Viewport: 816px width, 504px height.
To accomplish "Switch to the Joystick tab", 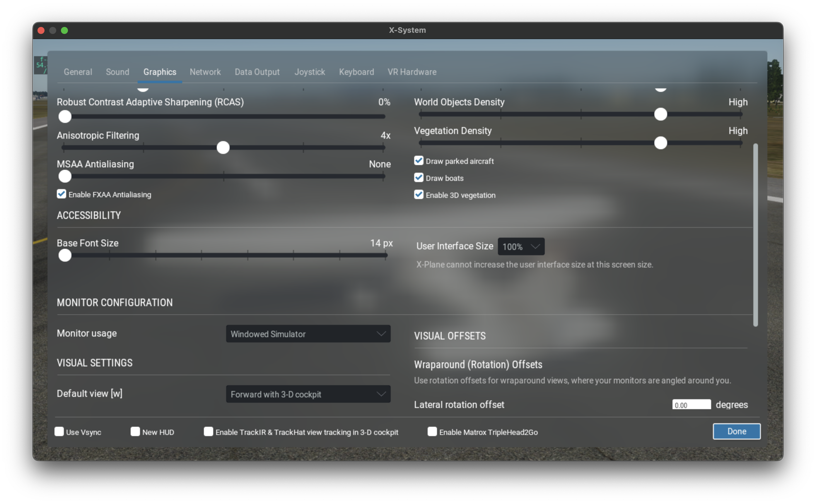I will 310,72.
